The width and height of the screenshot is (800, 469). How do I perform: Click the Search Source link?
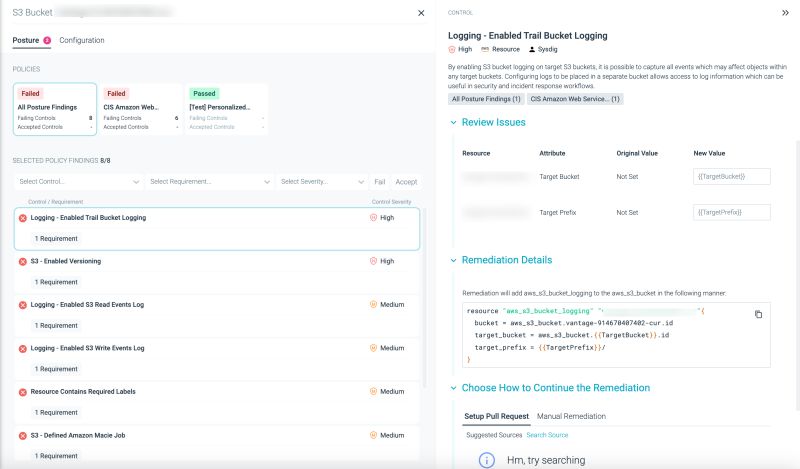547,435
